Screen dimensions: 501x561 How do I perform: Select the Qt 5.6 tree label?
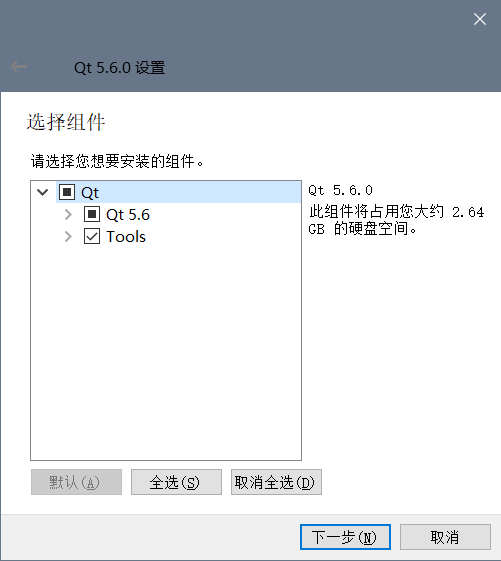pos(128,215)
